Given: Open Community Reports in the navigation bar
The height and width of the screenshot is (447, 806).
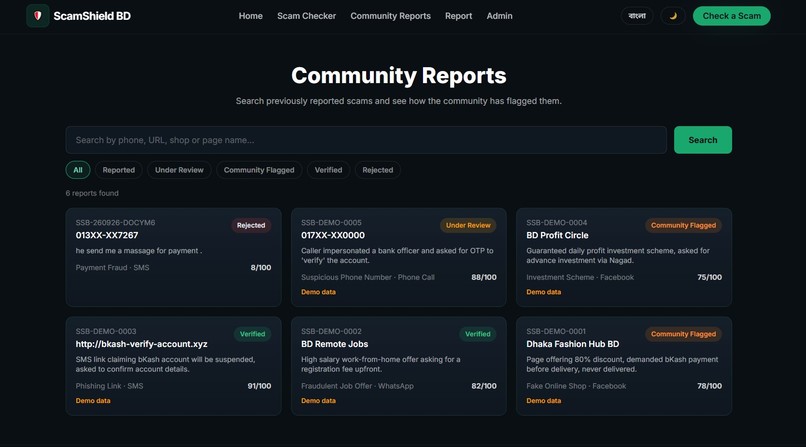Looking at the screenshot, I should [x=391, y=16].
